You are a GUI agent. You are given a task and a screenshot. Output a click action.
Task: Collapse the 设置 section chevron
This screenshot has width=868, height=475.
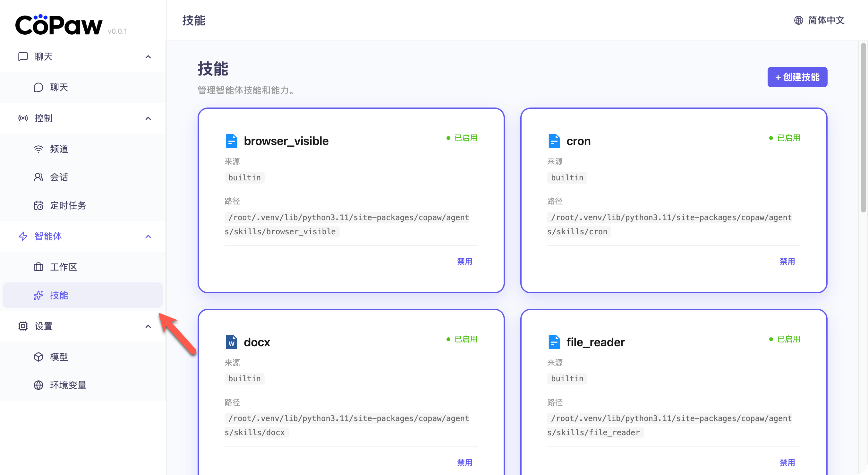pyautogui.click(x=148, y=326)
